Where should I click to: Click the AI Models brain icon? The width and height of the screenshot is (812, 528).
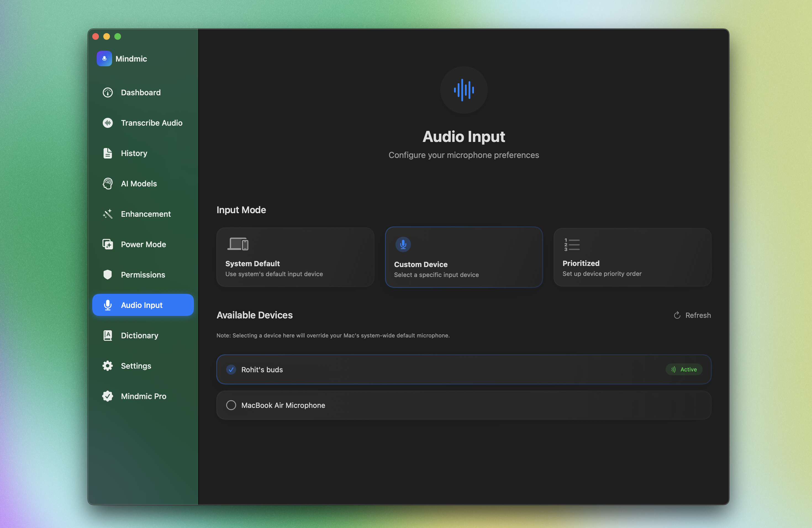pos(107,184)
